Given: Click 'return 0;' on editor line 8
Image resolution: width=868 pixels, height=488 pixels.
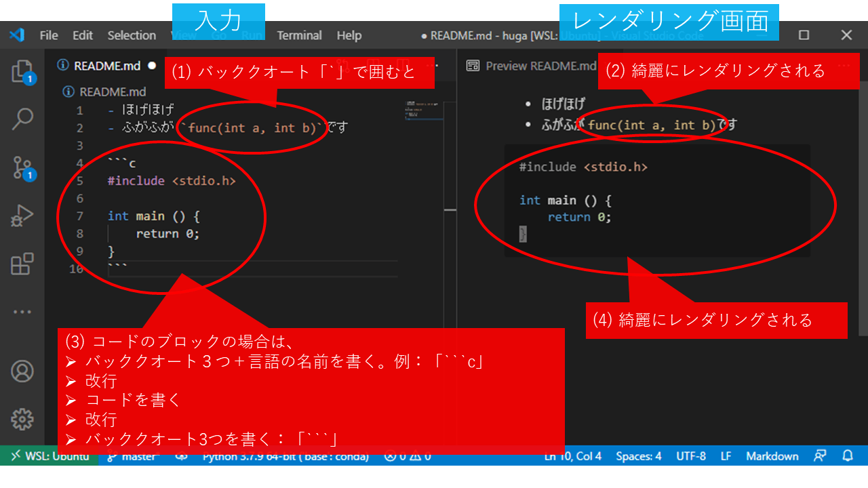Looking at the screenshot, I should coord(167,233).
